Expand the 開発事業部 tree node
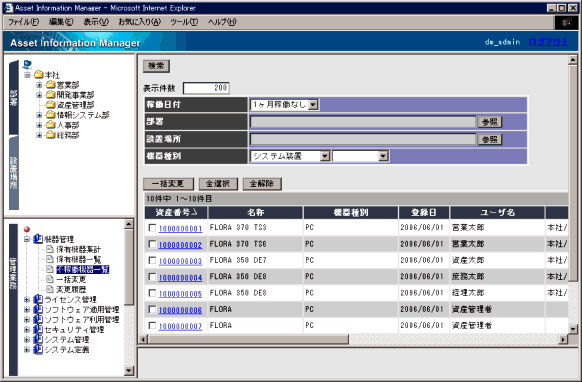 [39, 95]
